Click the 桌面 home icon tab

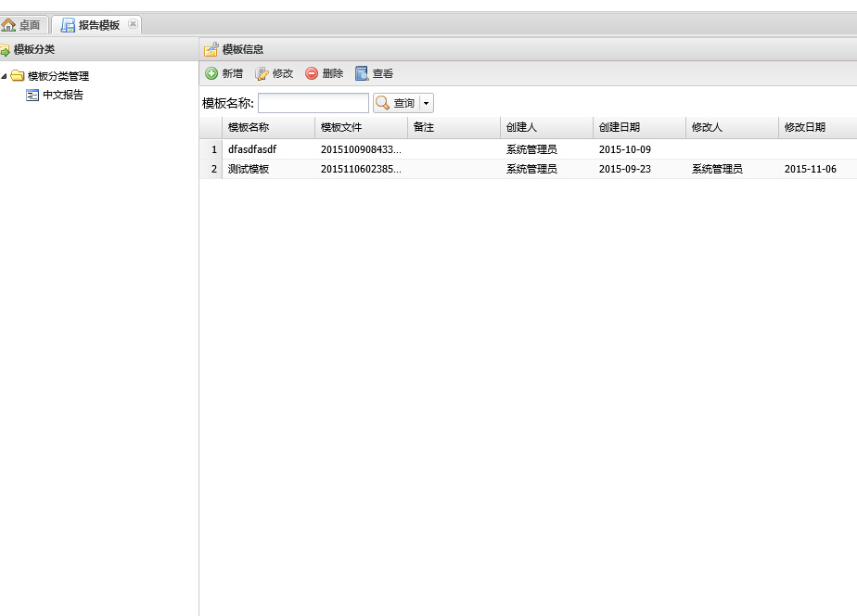point(9,25)
